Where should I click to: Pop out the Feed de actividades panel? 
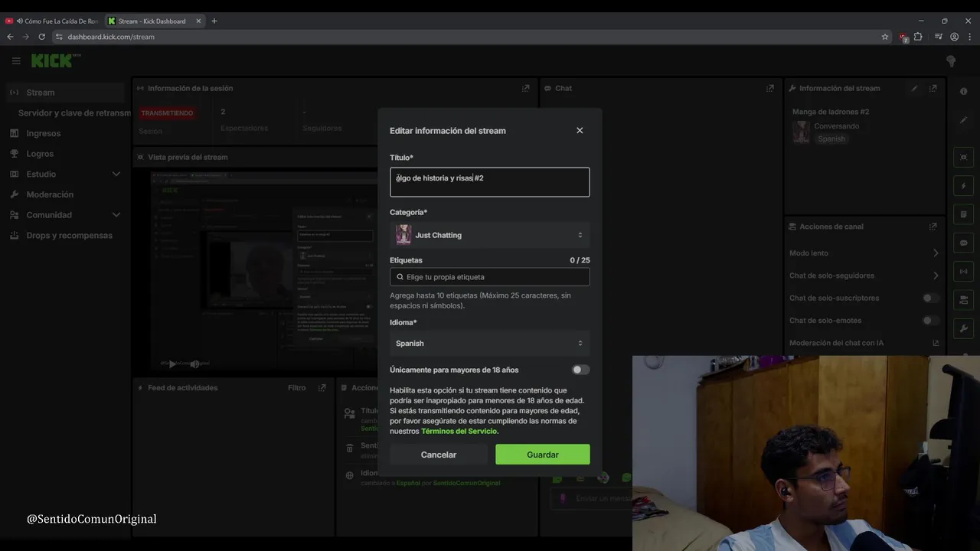pos(322,388)
